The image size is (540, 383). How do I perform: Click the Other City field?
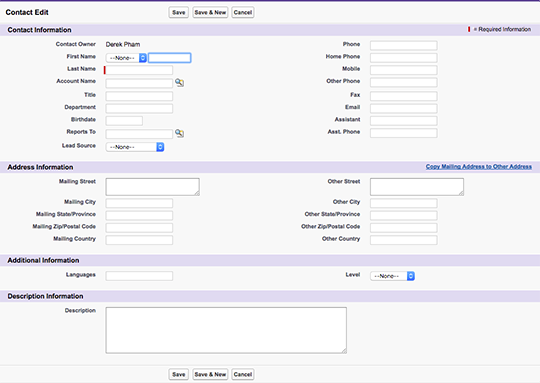(404, 203)
